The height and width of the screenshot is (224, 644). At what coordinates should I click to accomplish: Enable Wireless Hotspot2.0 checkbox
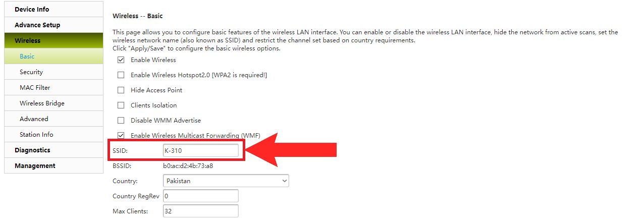click(x=121, y=75)
